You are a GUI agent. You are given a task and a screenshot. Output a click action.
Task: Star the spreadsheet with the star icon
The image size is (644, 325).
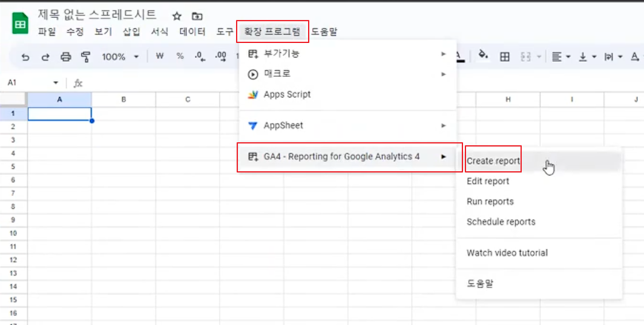(177, 16)
